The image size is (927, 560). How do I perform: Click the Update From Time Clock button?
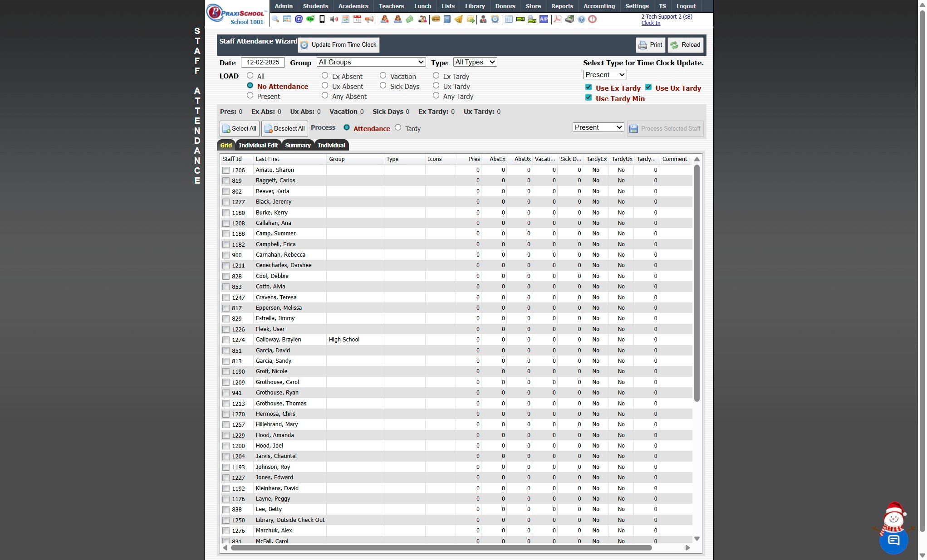click(338, 45)
